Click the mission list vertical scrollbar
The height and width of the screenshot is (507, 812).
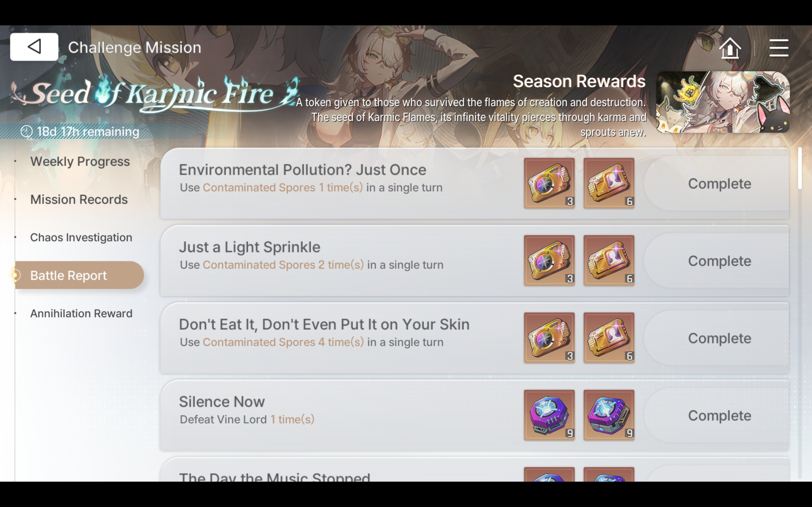tap(800, 168)
